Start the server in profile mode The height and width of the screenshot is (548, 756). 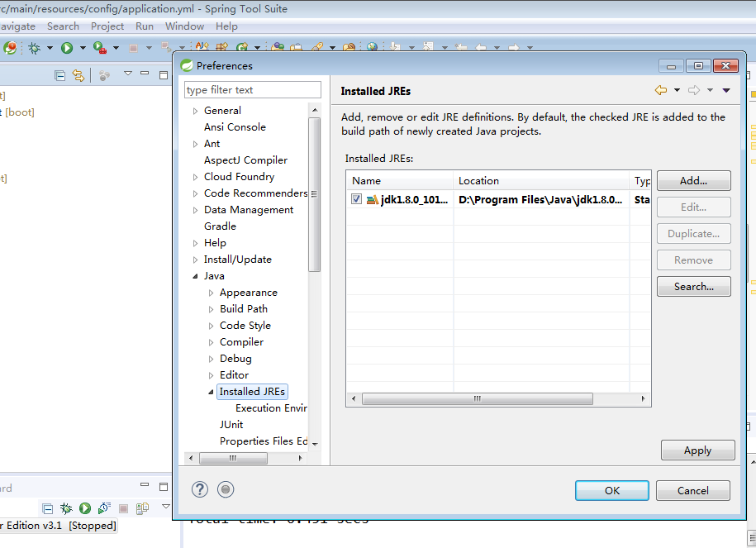(104, 508)
